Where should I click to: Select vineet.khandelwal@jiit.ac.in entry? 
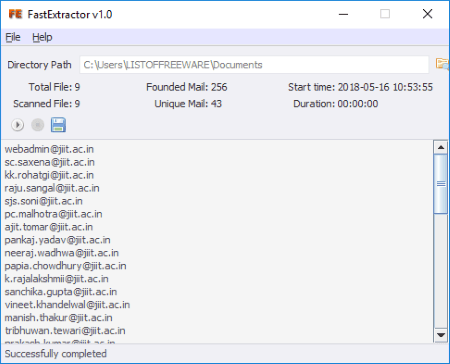pos(67,305)
